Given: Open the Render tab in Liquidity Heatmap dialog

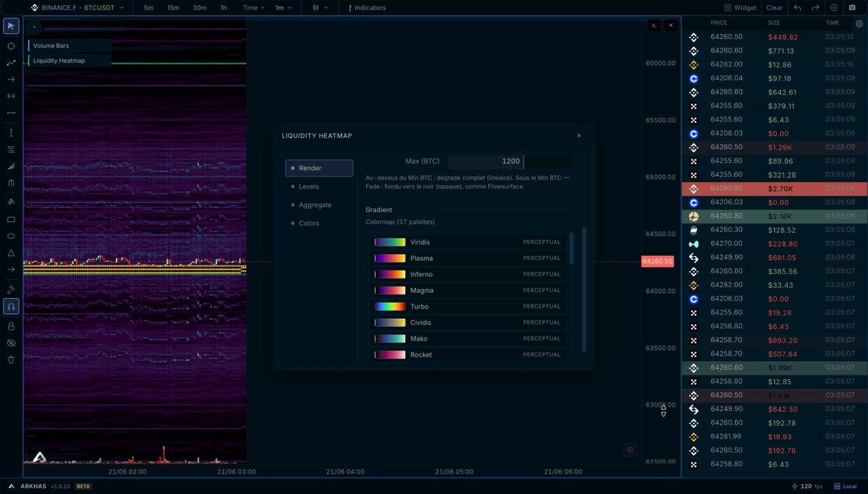Looking at the screenshot, I should point(319,168).
